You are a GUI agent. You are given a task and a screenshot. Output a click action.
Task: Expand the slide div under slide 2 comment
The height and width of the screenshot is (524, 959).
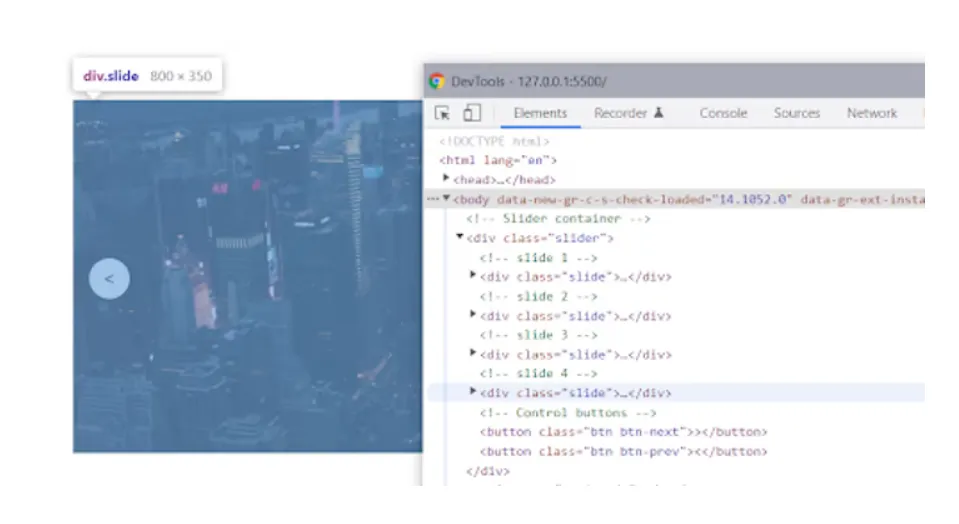coord(473,314)
